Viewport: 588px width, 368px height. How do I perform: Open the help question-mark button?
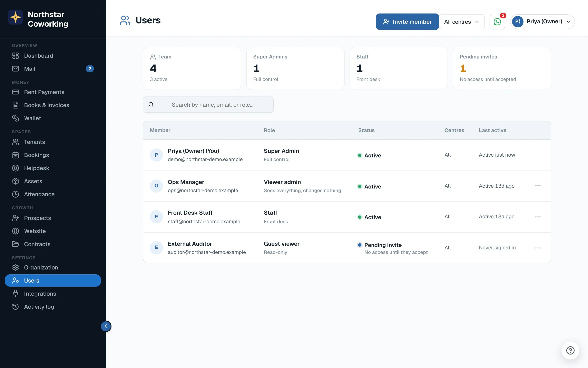click(570, 350)
